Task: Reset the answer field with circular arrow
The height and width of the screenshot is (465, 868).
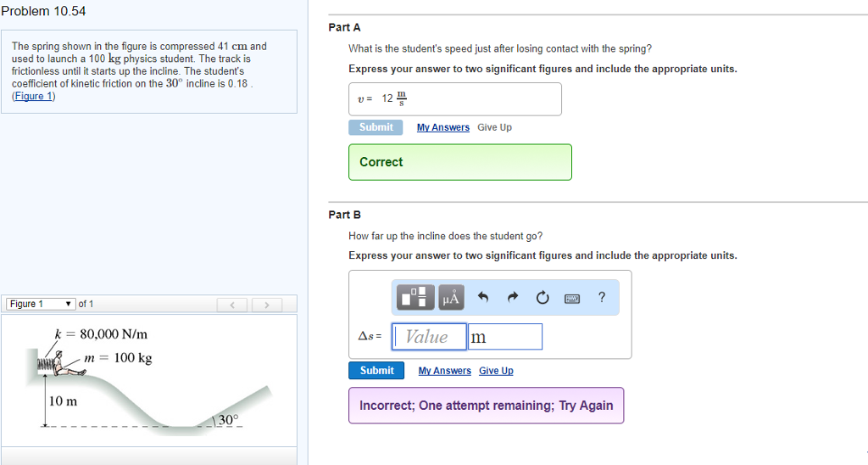Action: [542, 298]
